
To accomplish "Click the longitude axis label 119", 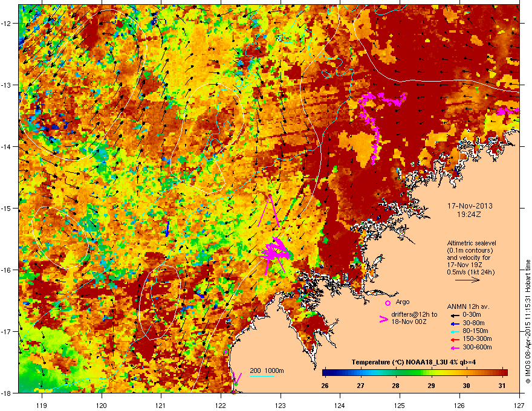I will pyautogui.click(x=42, y=405).
